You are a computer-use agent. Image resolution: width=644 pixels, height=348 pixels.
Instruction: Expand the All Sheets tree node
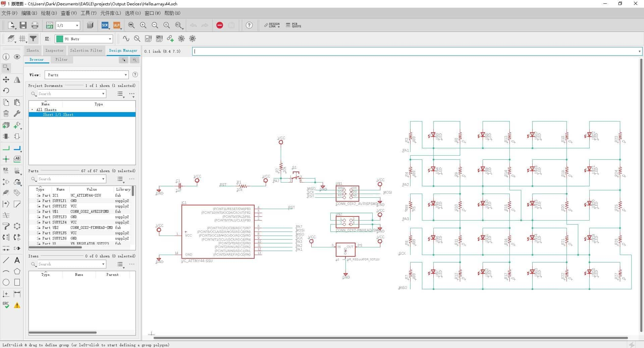(x=32, y=110)
